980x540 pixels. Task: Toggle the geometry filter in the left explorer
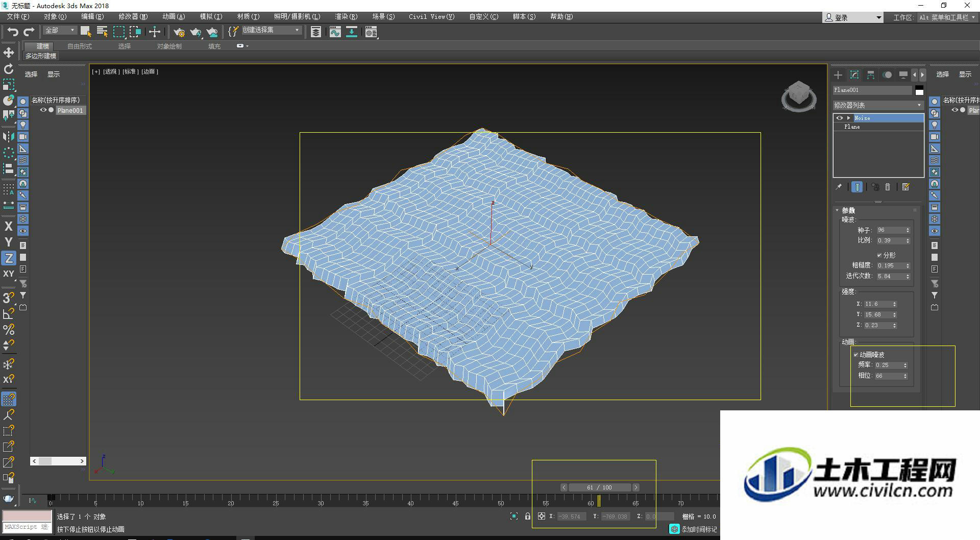pyautogui.click(x=23, y=102)
